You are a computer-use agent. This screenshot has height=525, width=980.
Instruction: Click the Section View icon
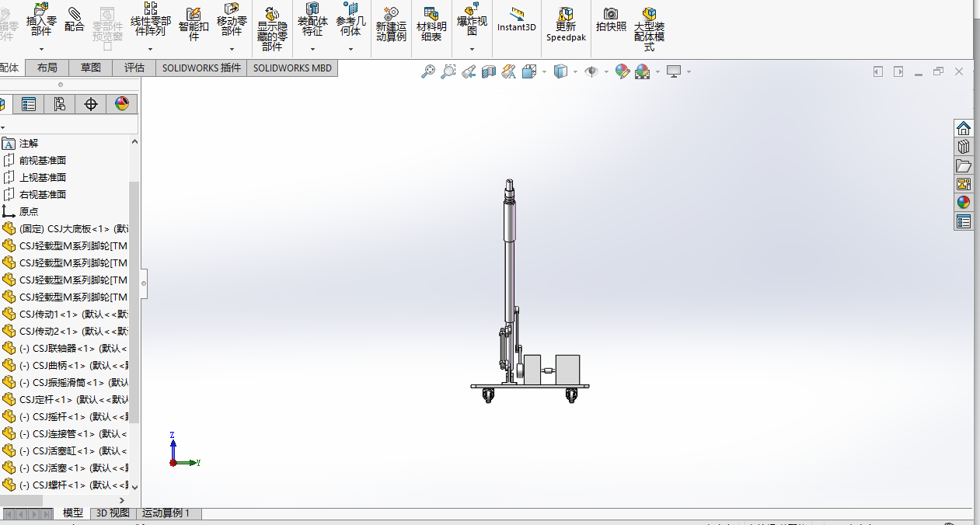point(489,71)
